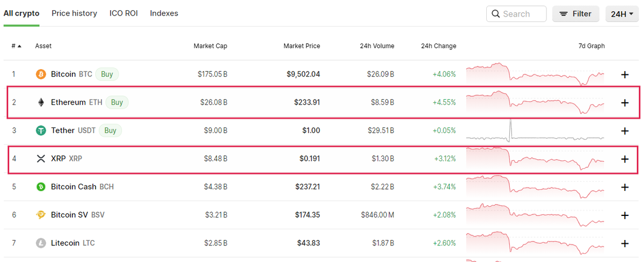This screenshot has height=262, width=644.
Task: Open the Bitcoin asset link
Action: (63, 74)
